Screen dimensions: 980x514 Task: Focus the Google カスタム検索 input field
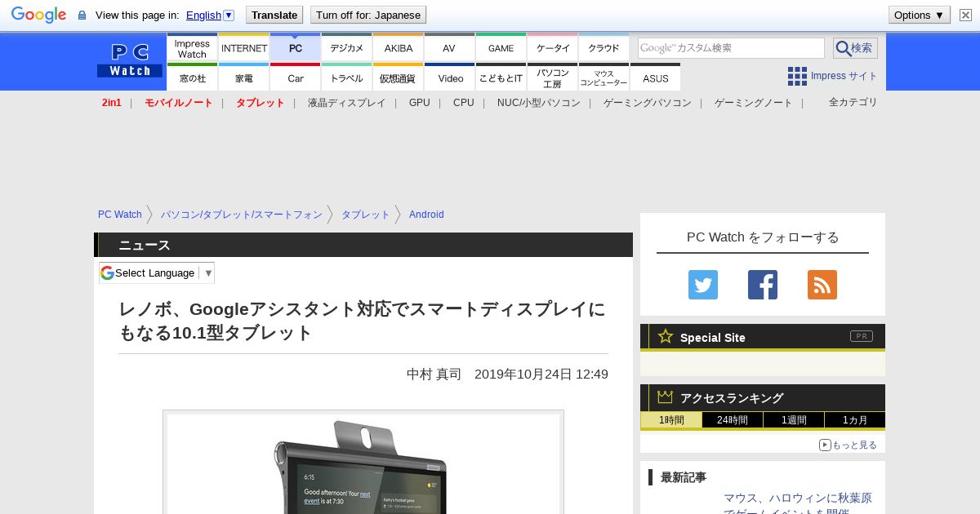click(731, 48)
